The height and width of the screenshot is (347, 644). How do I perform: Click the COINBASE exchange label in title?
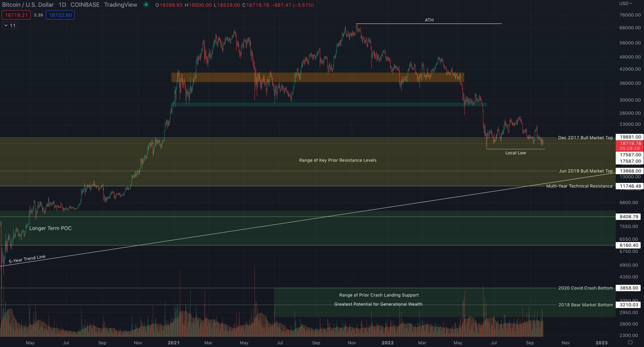(x=85, y=5)
